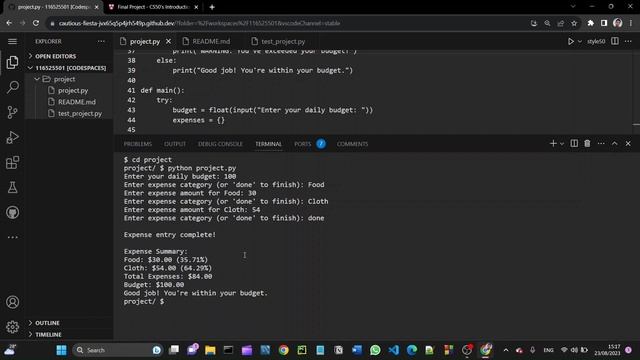Image resolution: width=640 pixels, height=360 pixels.
Task: Switch to the Output panel tab
Action: click(175, 144)
